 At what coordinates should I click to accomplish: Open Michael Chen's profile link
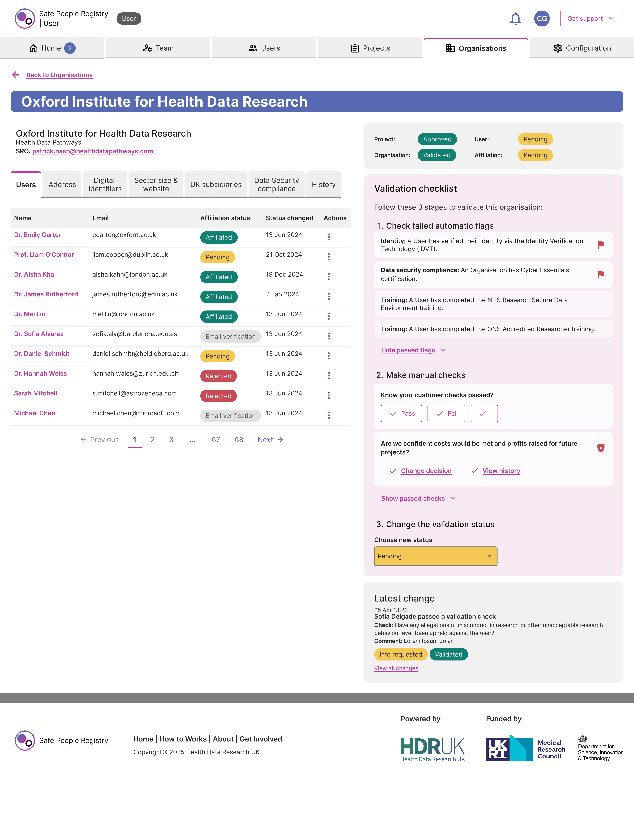click(35, 413)
